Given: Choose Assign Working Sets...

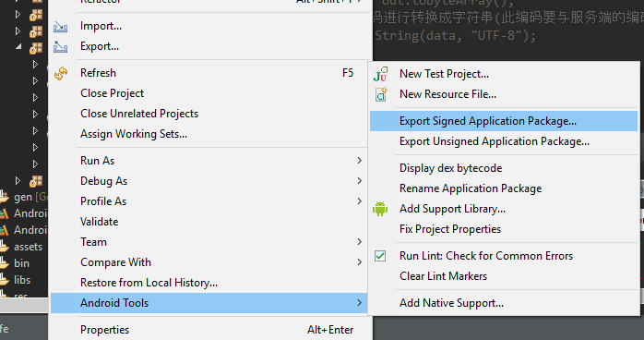Looking at the screenshot, I should (134, 134).
